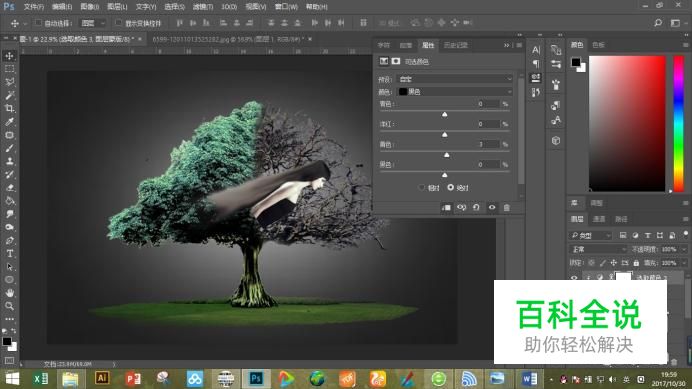Viewport: 692px width, 389px height.
Task: Enable the show transform controls checkbox
Action: [x=118, y=23]
